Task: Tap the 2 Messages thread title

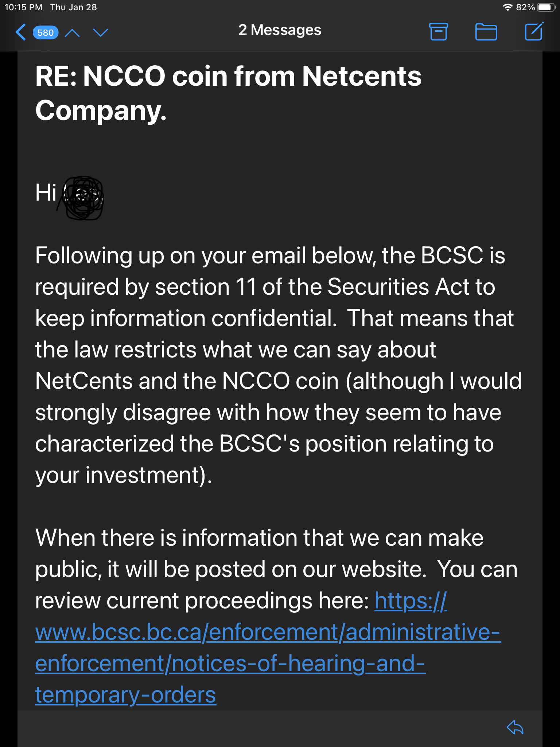Action: point(280,30)
